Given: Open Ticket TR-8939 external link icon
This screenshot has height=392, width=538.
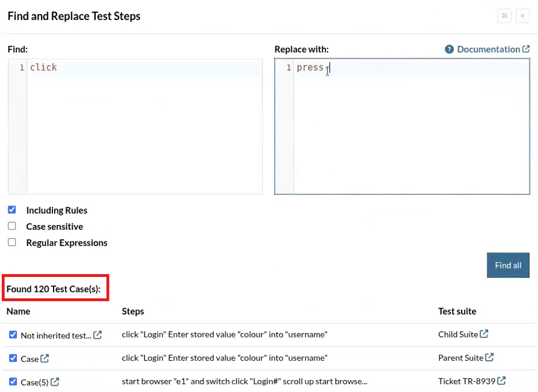Looking at the screenshot, I should pyautogui.click(x=502, y=381).
